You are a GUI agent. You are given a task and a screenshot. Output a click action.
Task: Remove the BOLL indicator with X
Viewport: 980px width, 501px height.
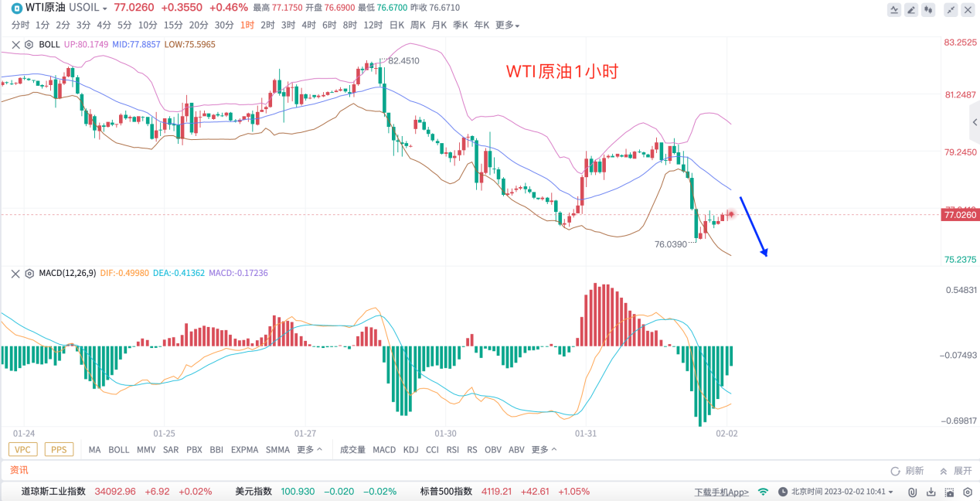tap(15, 45)
